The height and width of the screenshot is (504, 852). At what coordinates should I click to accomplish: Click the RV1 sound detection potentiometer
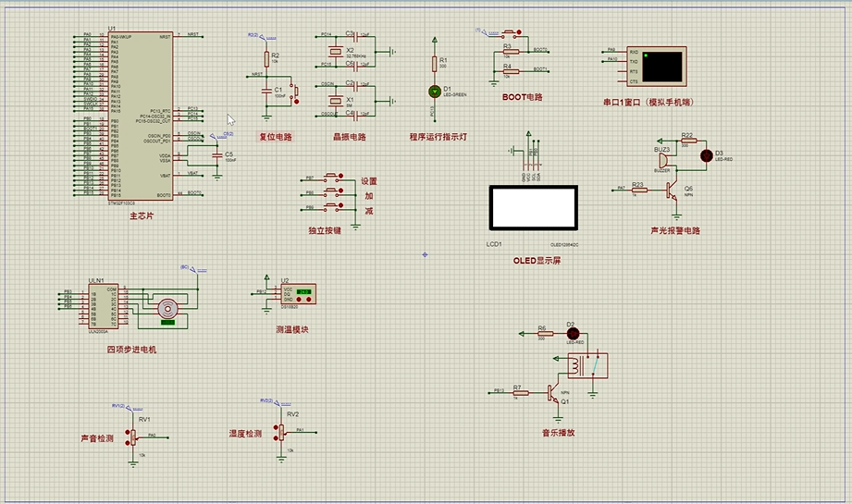(x=130, y=436)
